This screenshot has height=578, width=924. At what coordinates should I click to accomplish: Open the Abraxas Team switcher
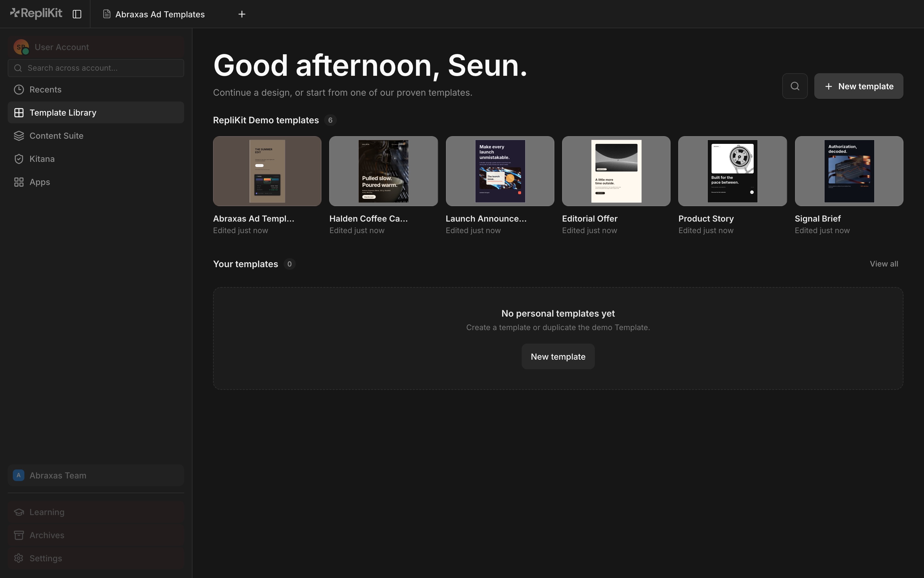pyautogui.click(x=96, y=476)
